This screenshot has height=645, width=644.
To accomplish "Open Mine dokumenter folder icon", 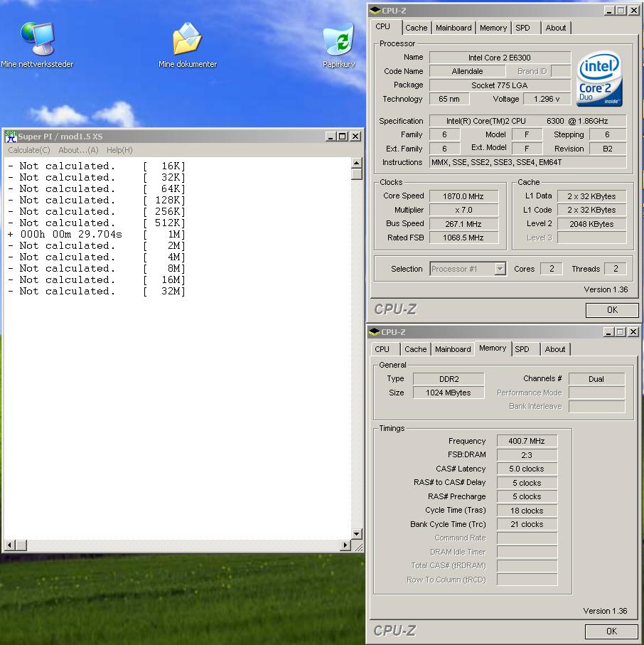I will pyautogui.click(x=188, y=39).
